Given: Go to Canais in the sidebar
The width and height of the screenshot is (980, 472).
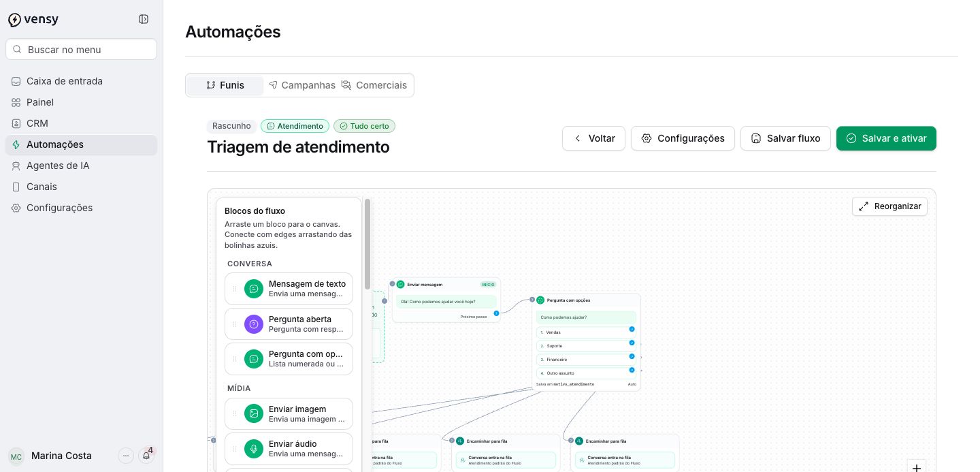Looking at the screenshot, I should [81, 187].
